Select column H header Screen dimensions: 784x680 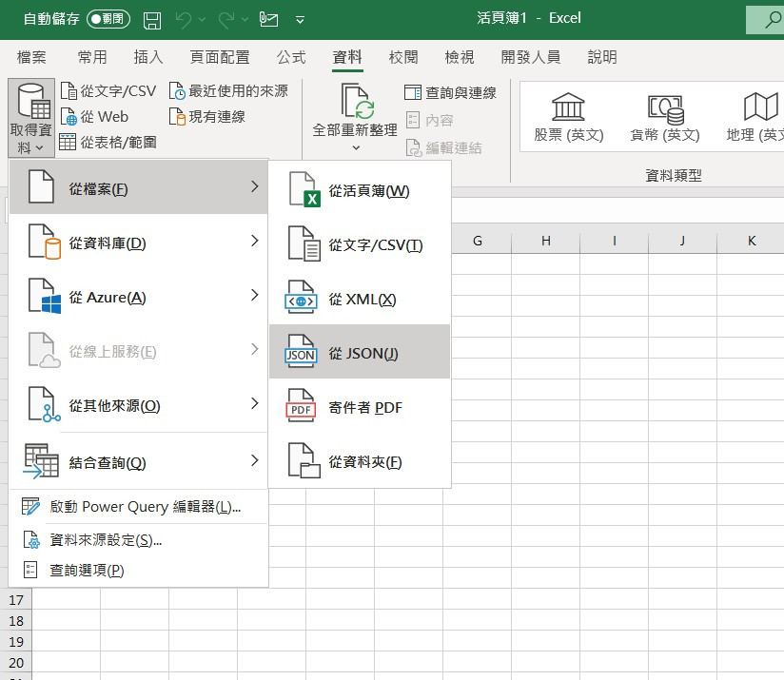point(546,242)
